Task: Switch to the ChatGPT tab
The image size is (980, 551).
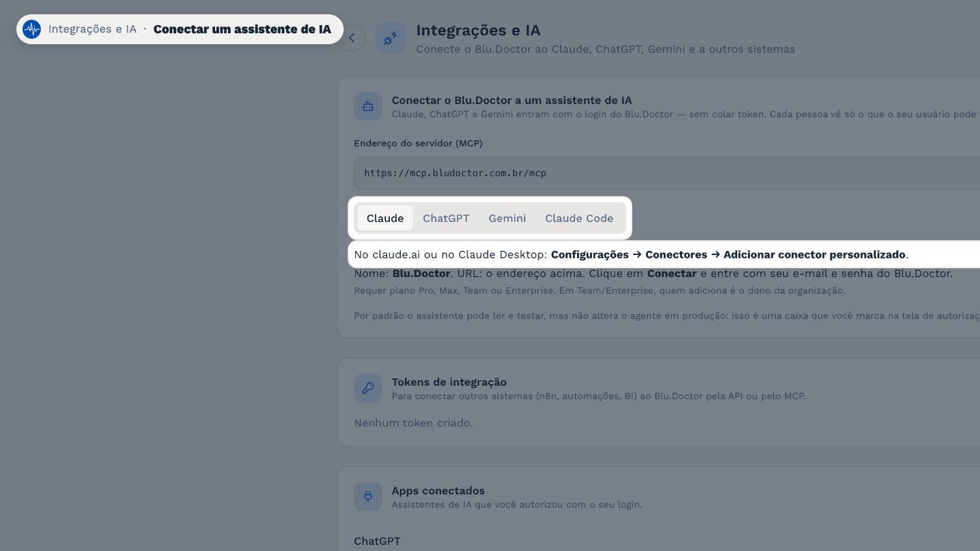Action: tap(446, 218)
